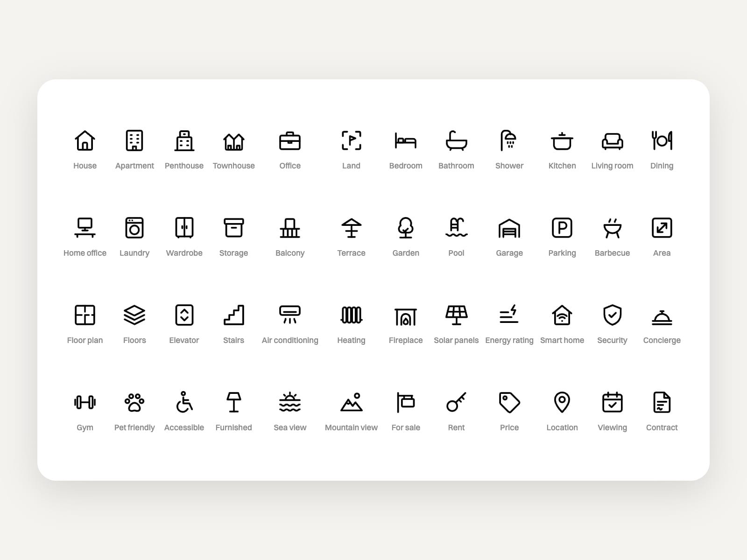Click the House icon
747x560 pixels.
[x=85, y=140]
